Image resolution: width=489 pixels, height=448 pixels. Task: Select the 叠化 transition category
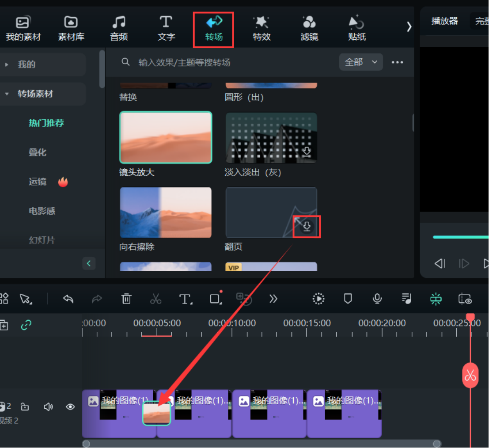click(38, 152)
